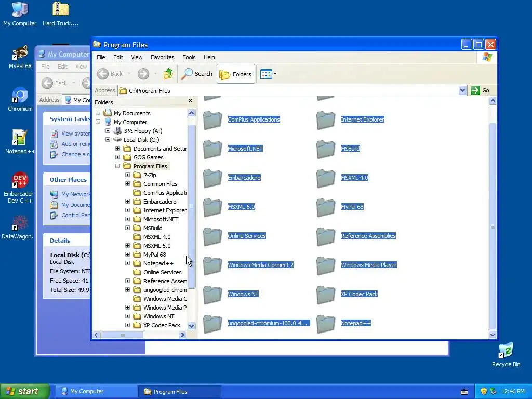Open Embarcadero Dev-C++ desktop shortcut
The image size is (532, 399).
coord(20,187)
